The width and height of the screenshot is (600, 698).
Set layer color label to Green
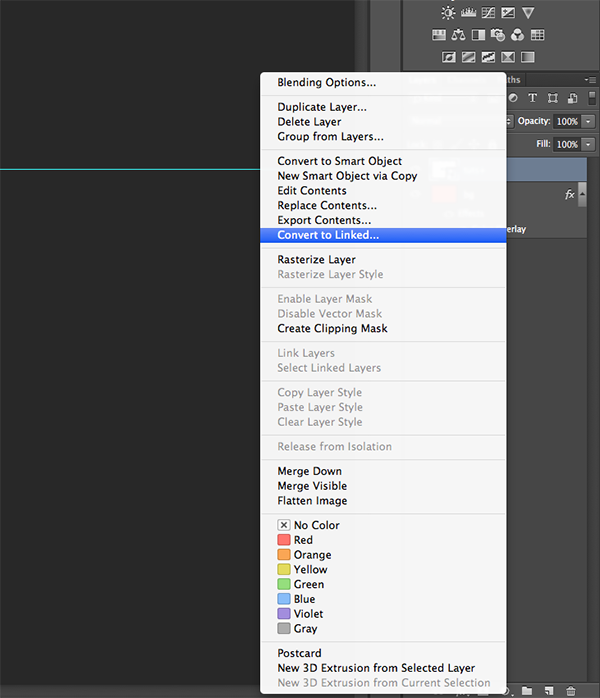pyautogui.click(x=301, y=584)
